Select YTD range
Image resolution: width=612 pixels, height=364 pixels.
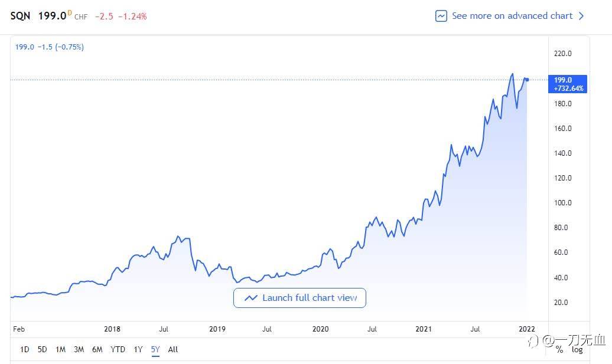[x=118, y=349]
